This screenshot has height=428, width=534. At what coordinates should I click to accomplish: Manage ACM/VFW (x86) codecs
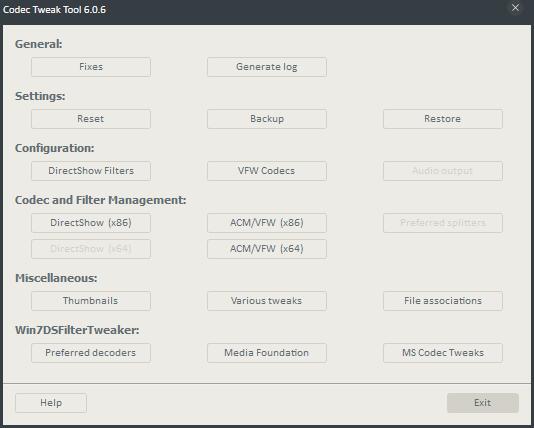point(267,223)
